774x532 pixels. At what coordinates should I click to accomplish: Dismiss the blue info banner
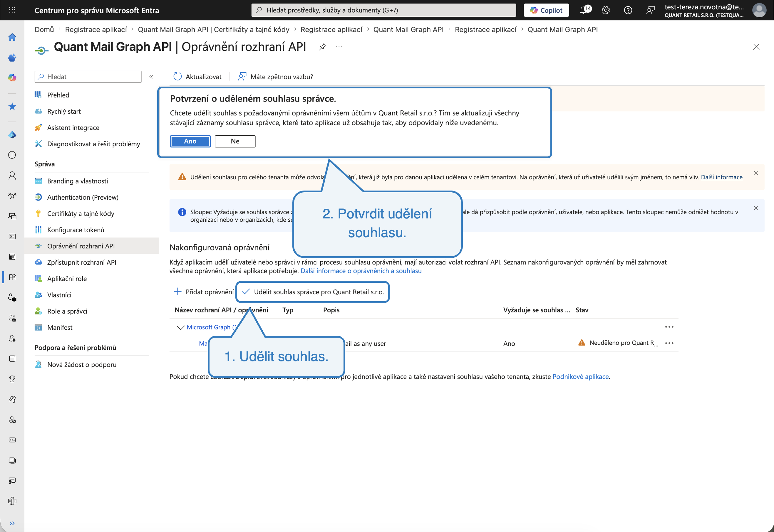(x=756, y=208)
